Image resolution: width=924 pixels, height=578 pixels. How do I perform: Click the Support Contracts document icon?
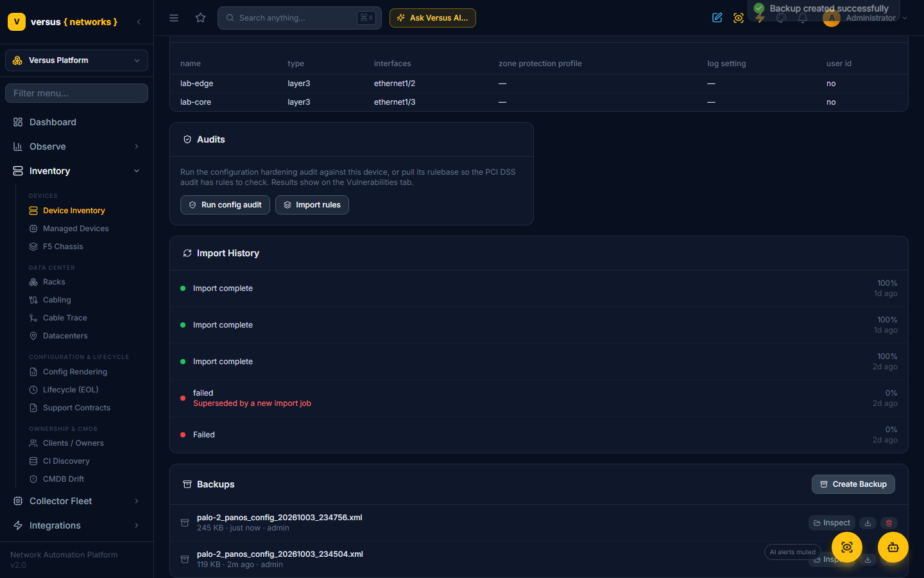[33, 408]
